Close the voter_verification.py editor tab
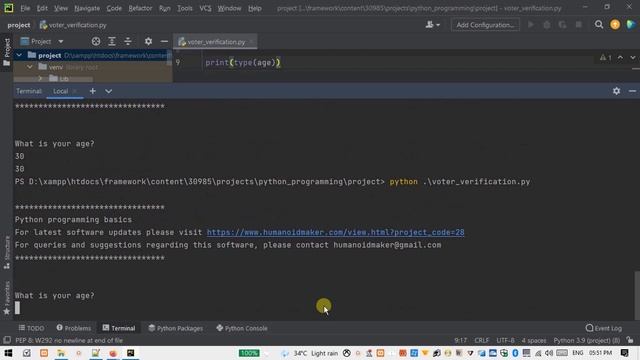This screenshot has height=360, width=640. [x=251, y=42]
